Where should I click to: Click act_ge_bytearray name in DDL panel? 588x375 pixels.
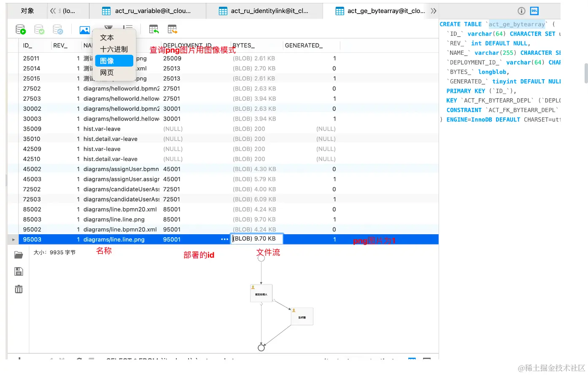tap(517, 24)
